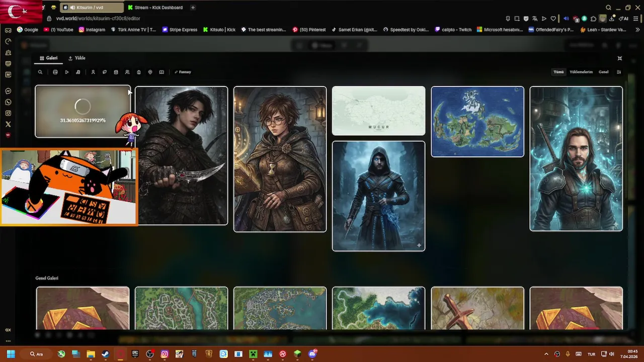The image size is (644, 362).
Task: Open YouTube bookmark
Action: [x=58, y=30]
